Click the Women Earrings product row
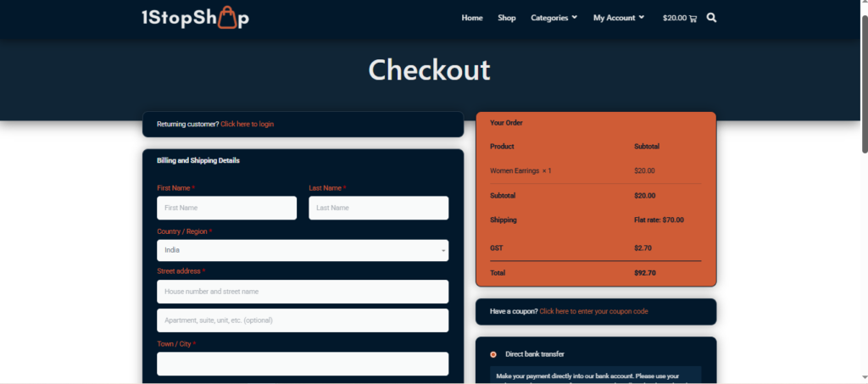This screenshot has height=384, width=868. point(520,171)
